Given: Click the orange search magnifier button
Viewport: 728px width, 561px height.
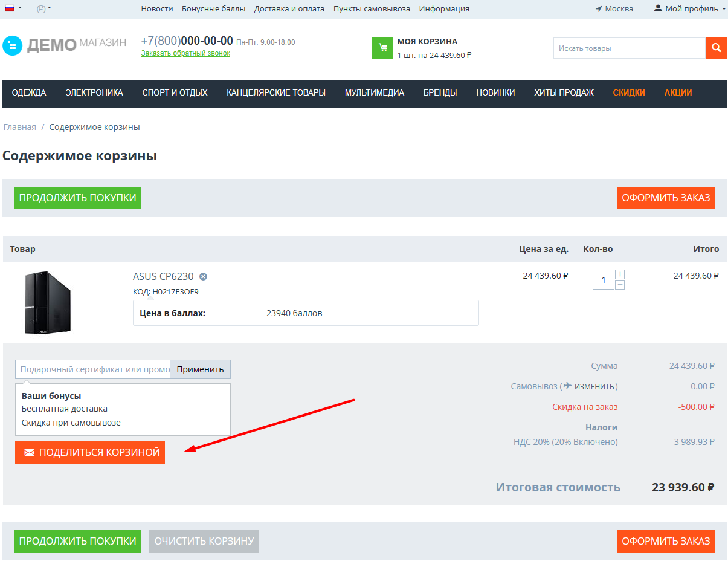Looking at the screenshot, I should (x=716, y=48).
